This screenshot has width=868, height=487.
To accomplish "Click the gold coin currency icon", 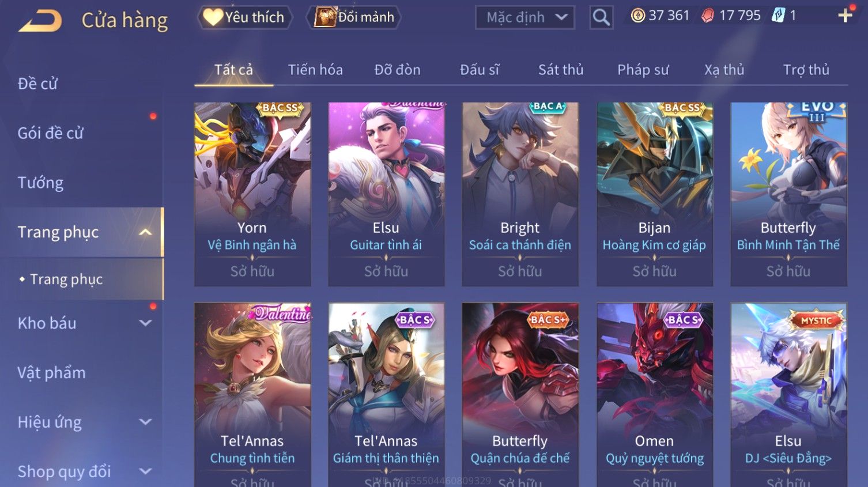I will (638, 16).
